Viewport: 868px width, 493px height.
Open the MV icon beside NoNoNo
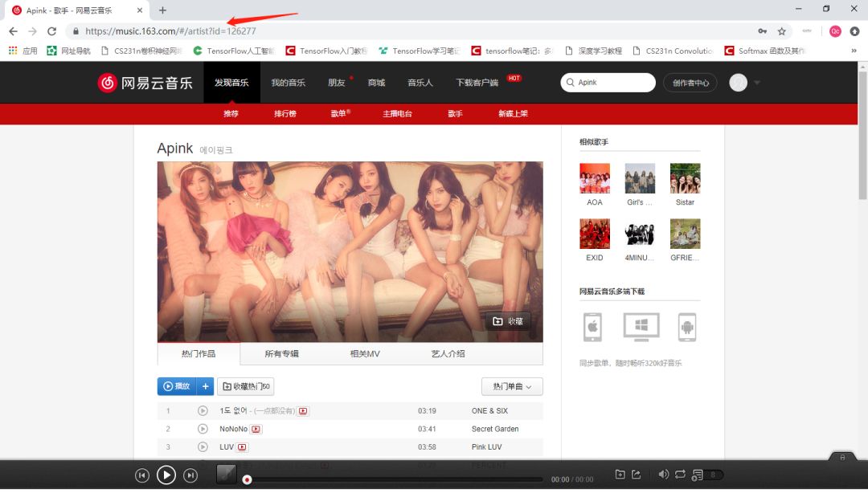(256, 429)
